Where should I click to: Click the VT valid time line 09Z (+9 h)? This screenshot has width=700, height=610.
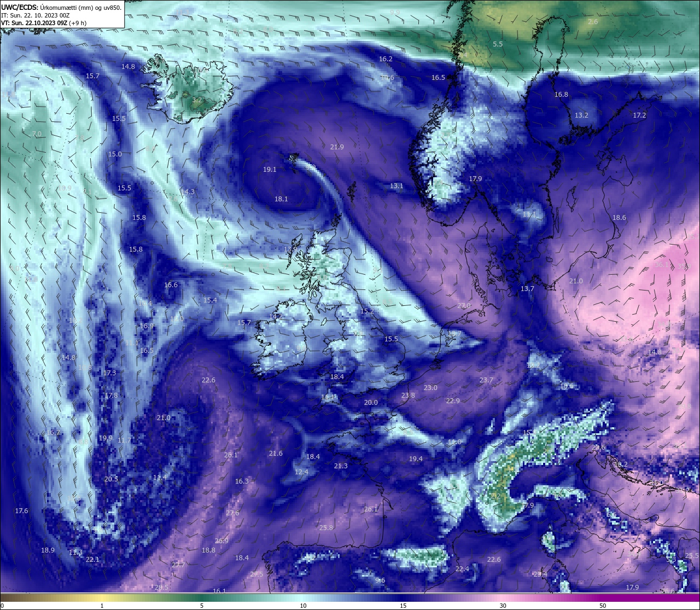43,23
